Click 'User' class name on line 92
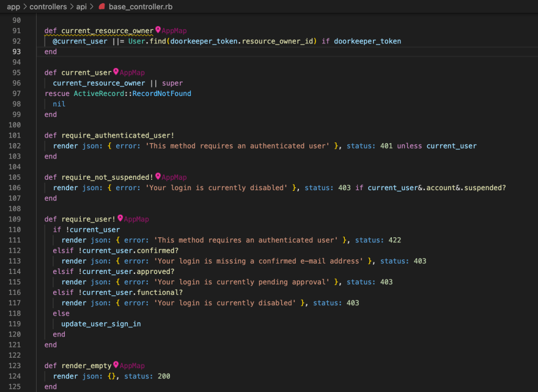This screenshot has width=538, height=392. point(136,41)
